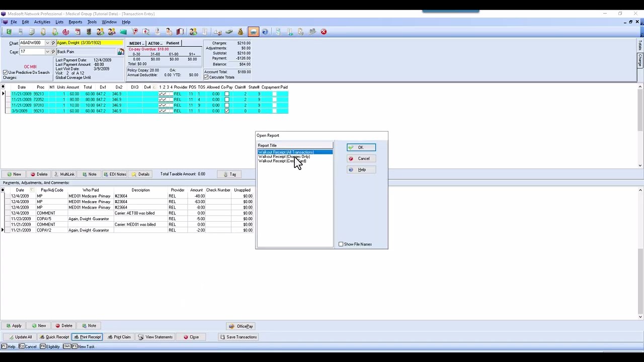This screenshot has height=362, width=644.
Task: Open the Activities menu
Action: tap(42, 22)
